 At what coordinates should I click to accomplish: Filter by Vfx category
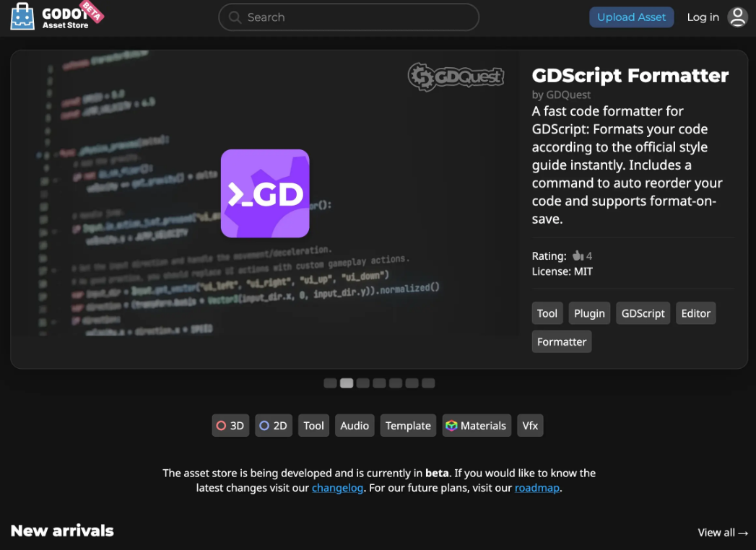tap(530, 426)
